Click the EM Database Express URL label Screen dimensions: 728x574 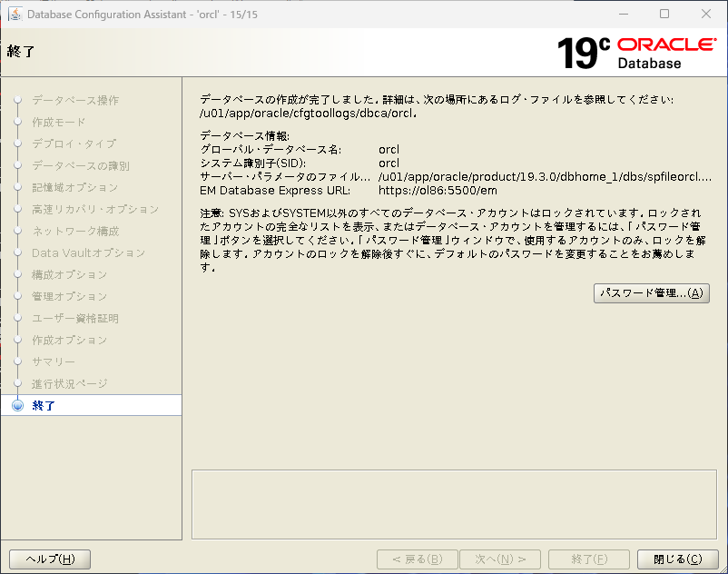click(275, 191)
